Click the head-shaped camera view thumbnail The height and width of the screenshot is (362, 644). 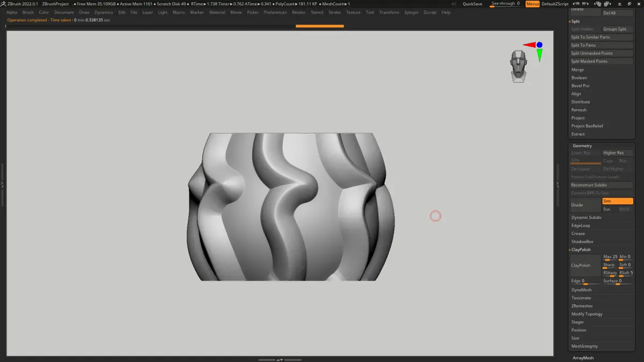tap(518, 66)
